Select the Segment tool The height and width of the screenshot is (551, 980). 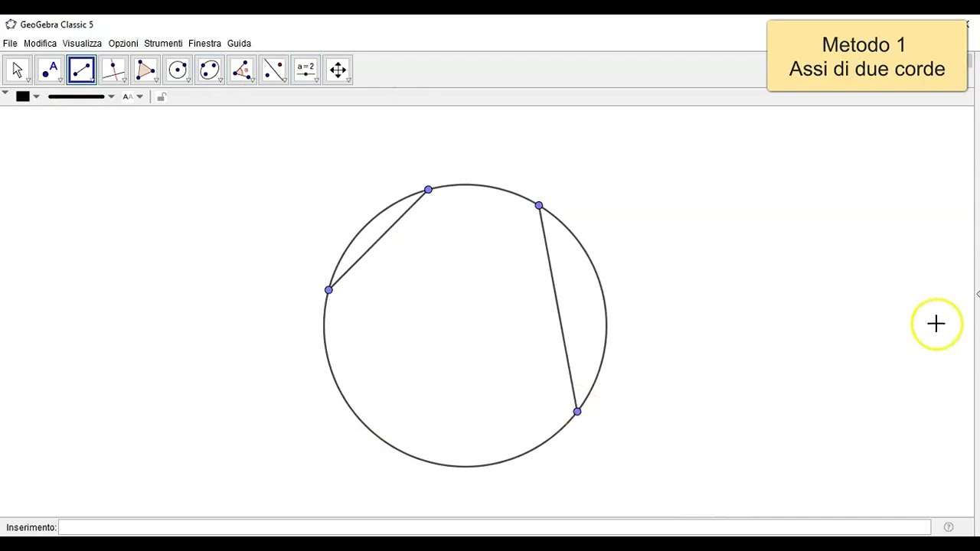tap(81, 70)
